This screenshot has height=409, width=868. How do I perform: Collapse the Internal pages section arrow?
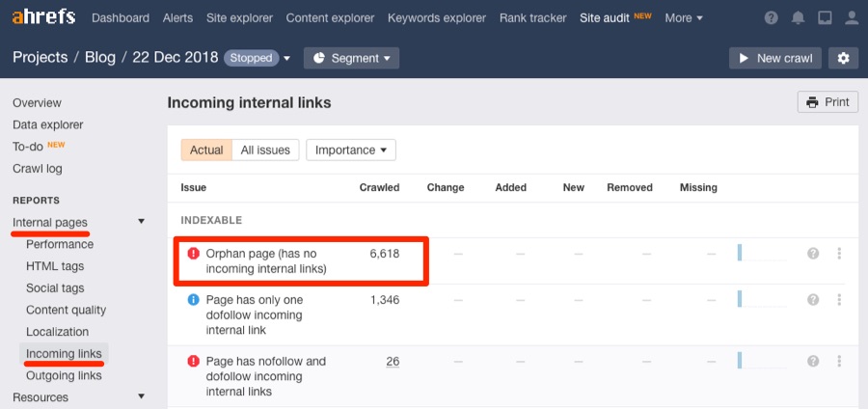click(142, 223)
